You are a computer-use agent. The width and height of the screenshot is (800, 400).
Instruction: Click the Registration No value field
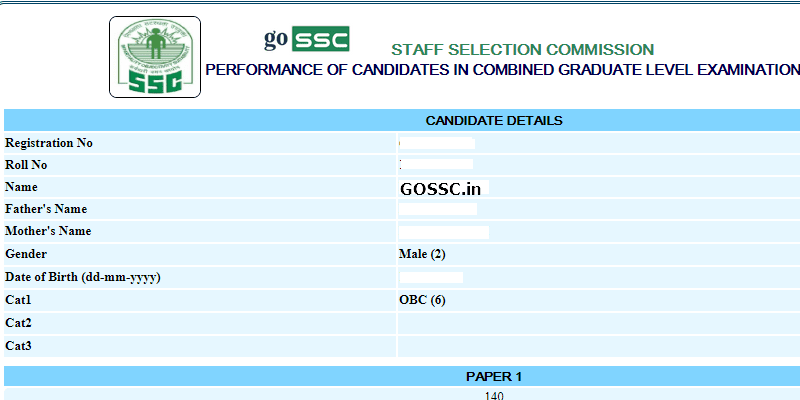click(437, 143)
